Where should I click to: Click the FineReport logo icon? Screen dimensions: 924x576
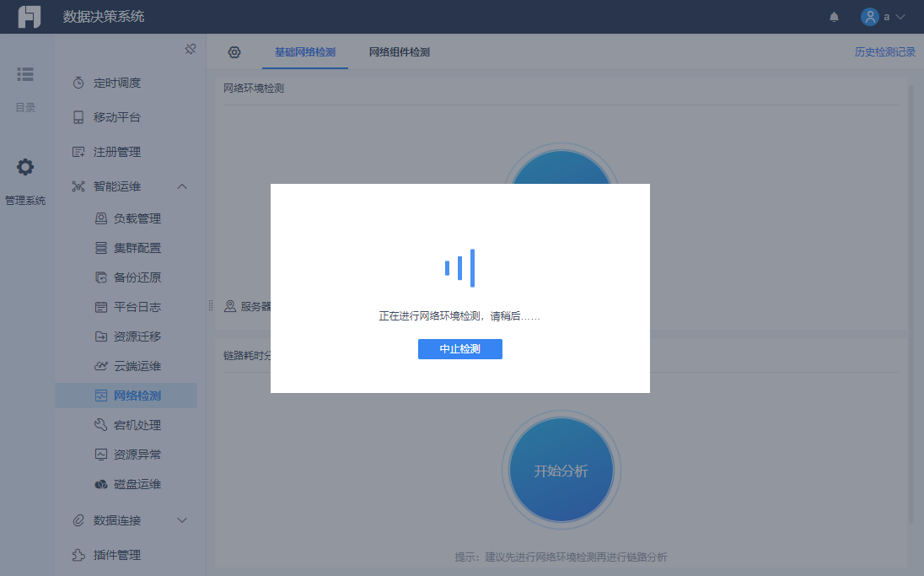(30, 17)
